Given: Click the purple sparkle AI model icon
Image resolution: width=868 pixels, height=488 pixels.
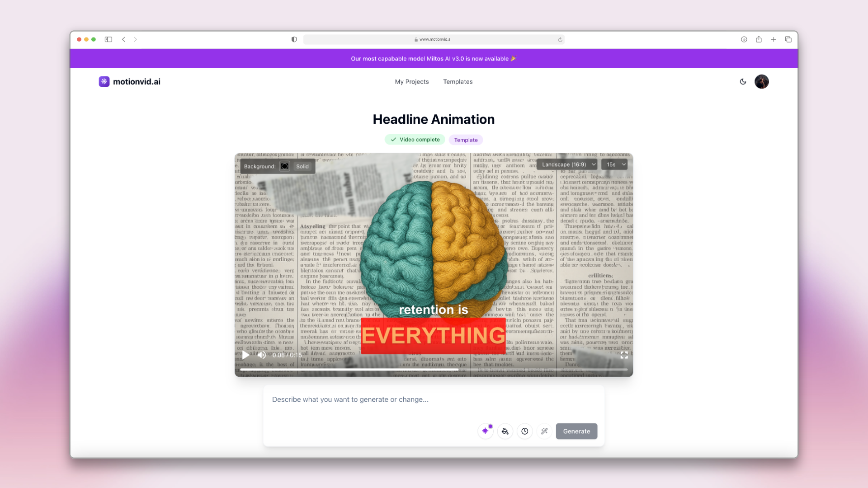Looking at the screenshot, I should [485, 431].
